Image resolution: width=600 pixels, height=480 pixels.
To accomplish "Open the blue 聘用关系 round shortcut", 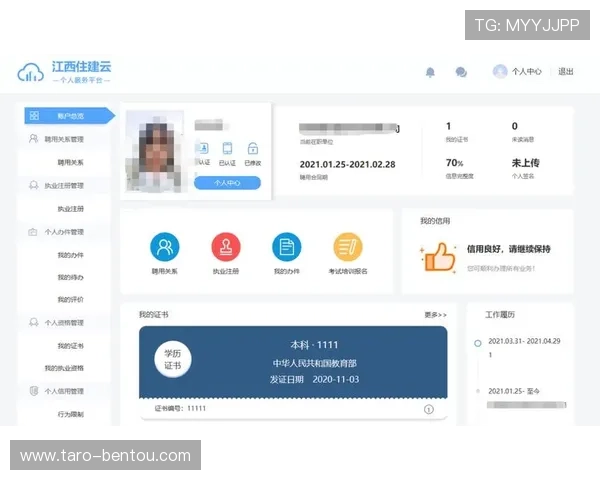I will (165, 247).
